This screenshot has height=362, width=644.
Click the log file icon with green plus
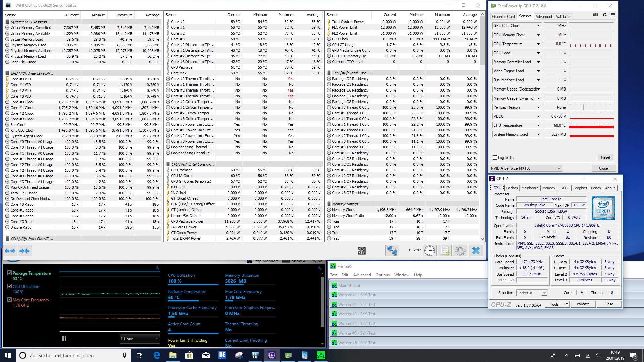point(445,251)
